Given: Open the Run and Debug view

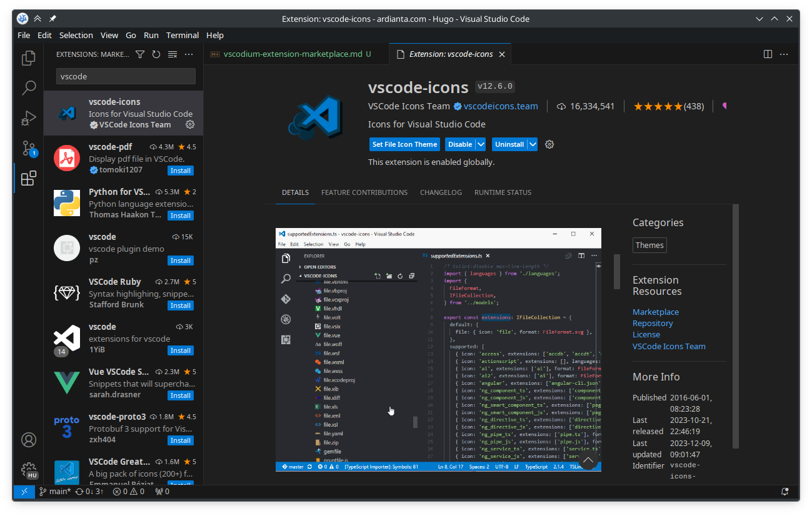Looking at the screenshot, I should 28,118.
